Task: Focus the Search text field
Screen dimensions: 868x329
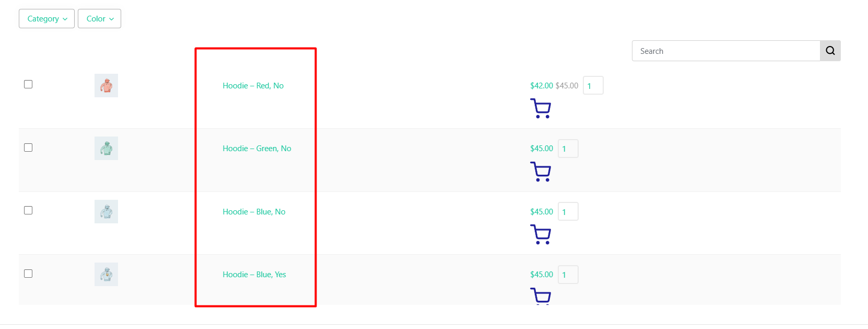Action: pyautogui.click(x=726, y=51)
